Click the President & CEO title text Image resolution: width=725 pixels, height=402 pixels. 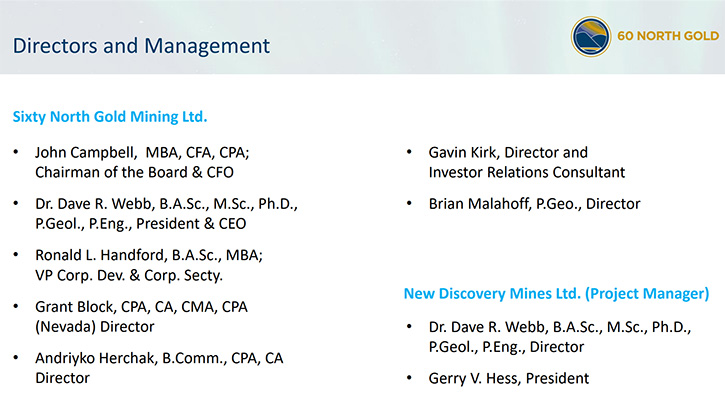pos(191,224)
